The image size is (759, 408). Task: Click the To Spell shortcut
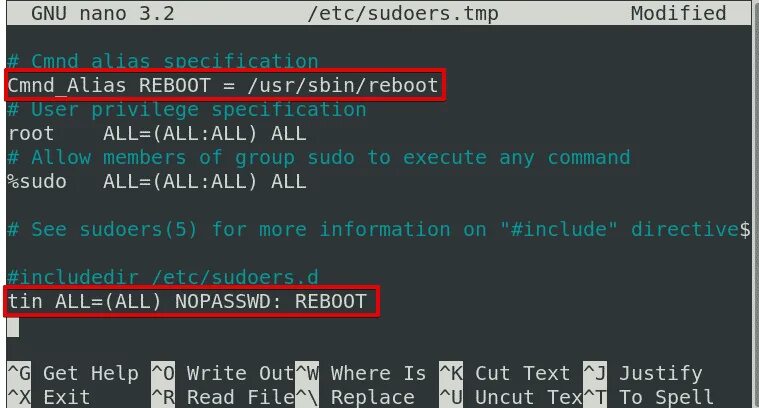666,397
